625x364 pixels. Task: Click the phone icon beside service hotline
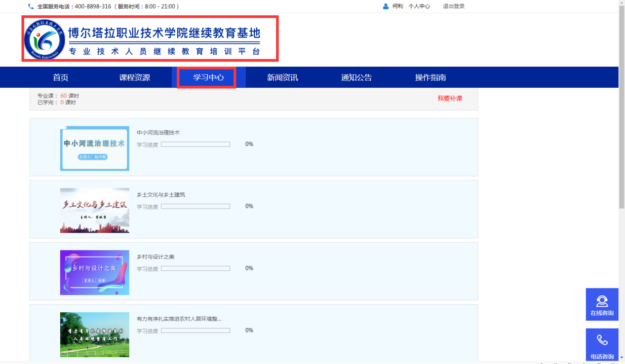31,6
